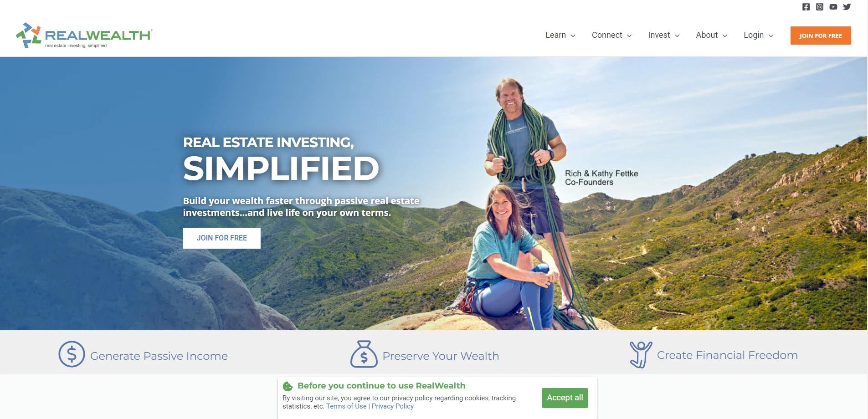Open the Twitter social icon

pos(847,7)
